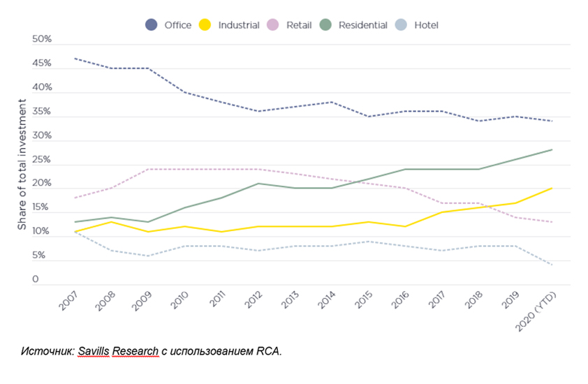Click the 0 label on y-axis
This screenshot has width=588, height=384.
point(35,279)
